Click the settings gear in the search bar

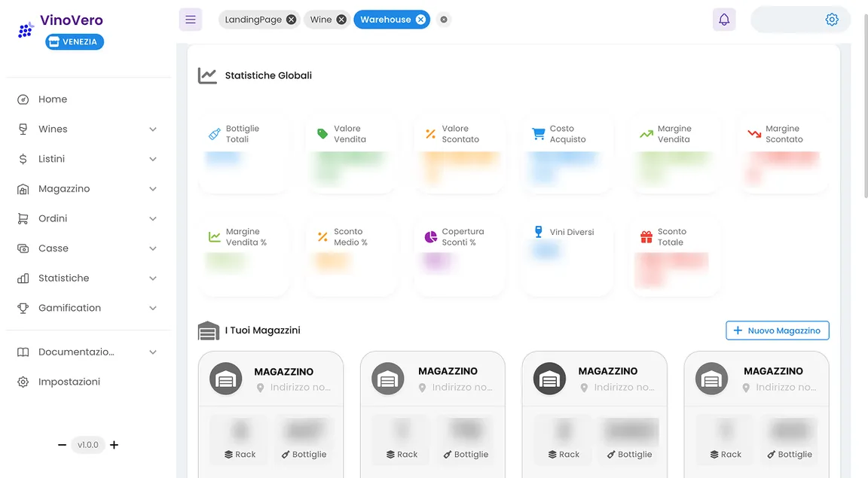(x=832, y=19)
